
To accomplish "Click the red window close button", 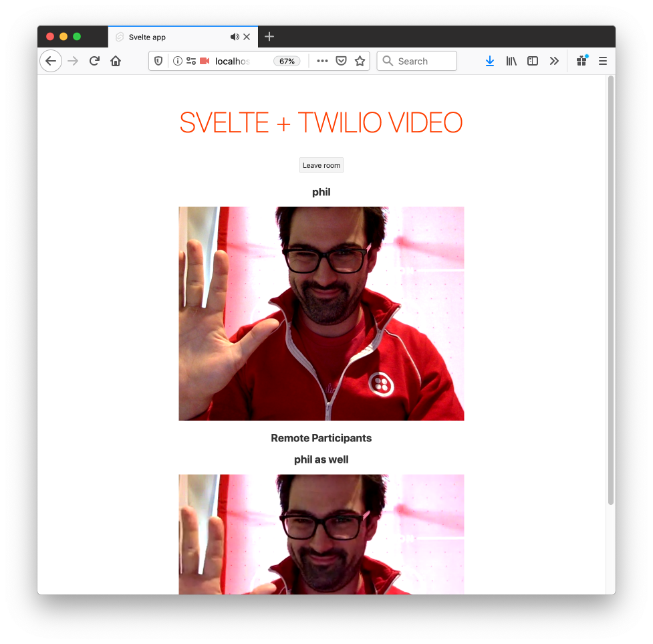I will click(50, 37).
